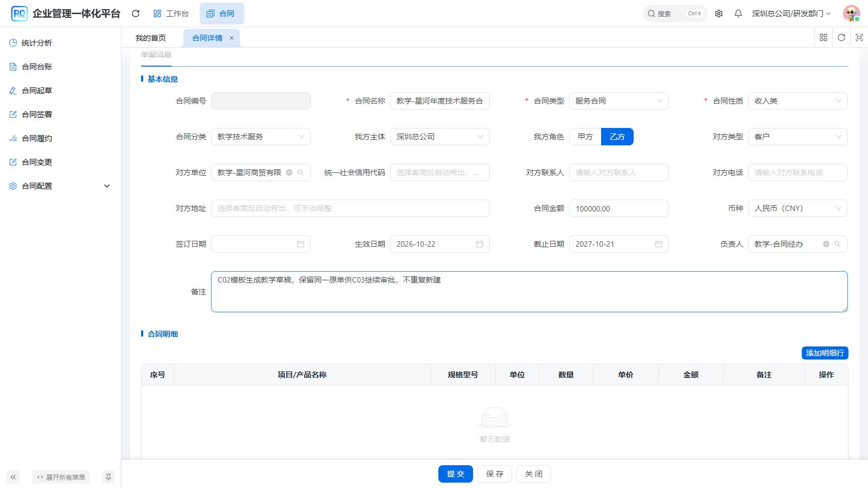Click the 添加明细行 button
This screenshot has width=868, height=488.
[825, 353]
